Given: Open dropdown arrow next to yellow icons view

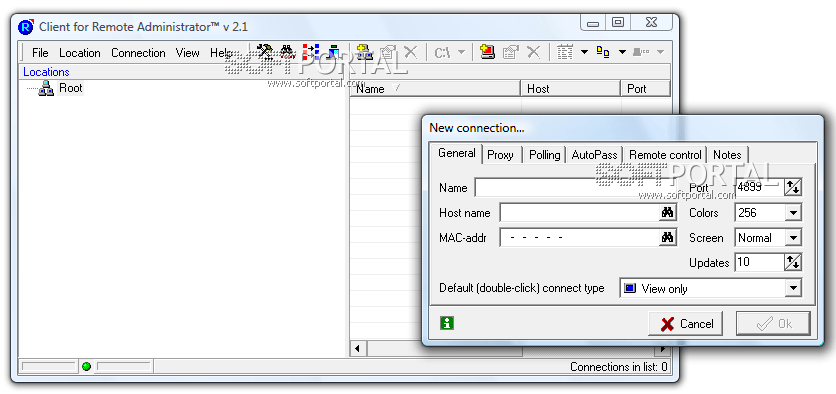Looking at the screenshot, I should point(622,52).
